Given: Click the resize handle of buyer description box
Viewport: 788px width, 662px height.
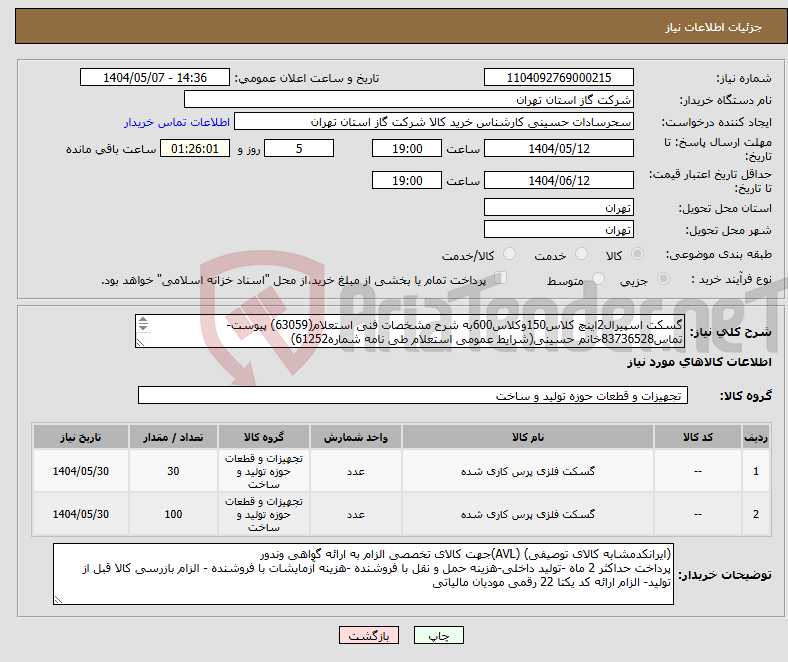Looking at the screenshot, I should pyautogui.click(x=59, y=599).
